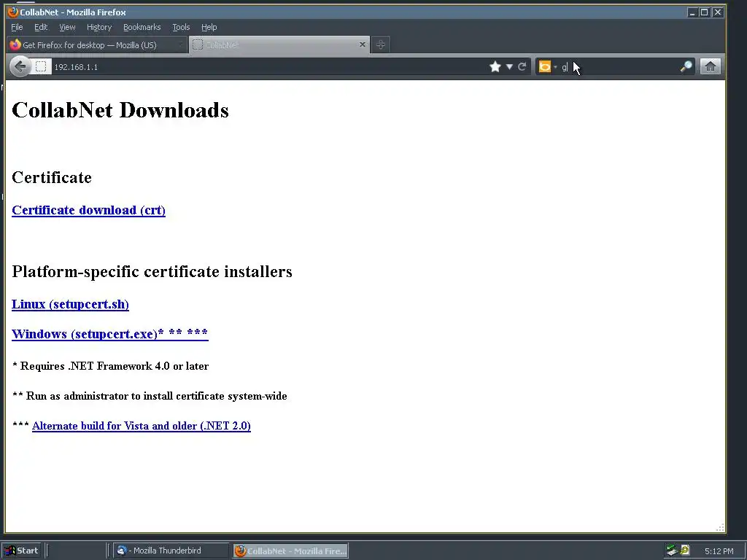
Task: Click the Back arrow navigation button
Action: [x=20, y=66]
